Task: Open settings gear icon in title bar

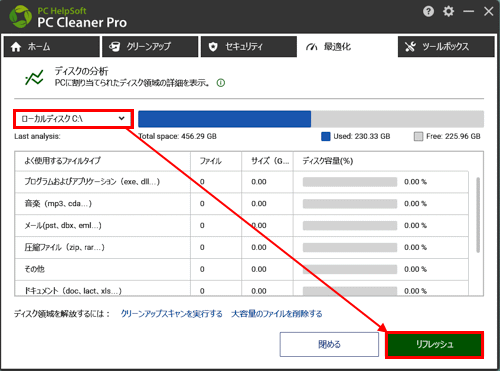Action: (x=448, y=11)
